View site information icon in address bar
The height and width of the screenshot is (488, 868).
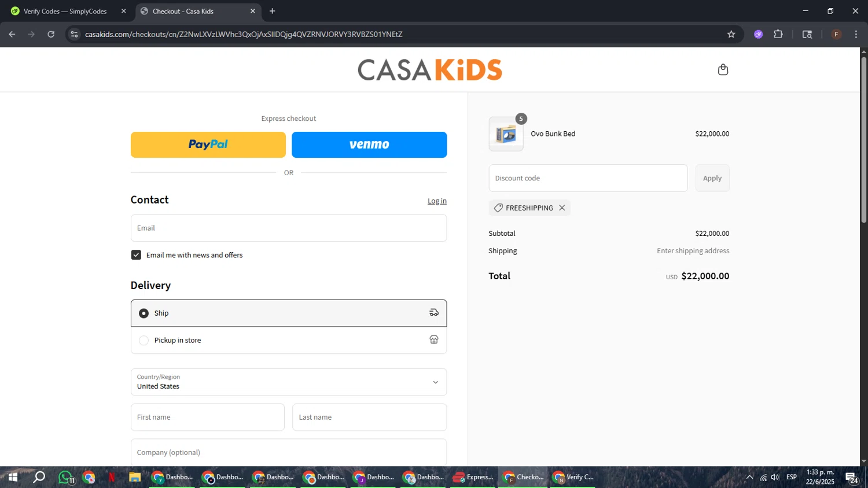(74, 34)
